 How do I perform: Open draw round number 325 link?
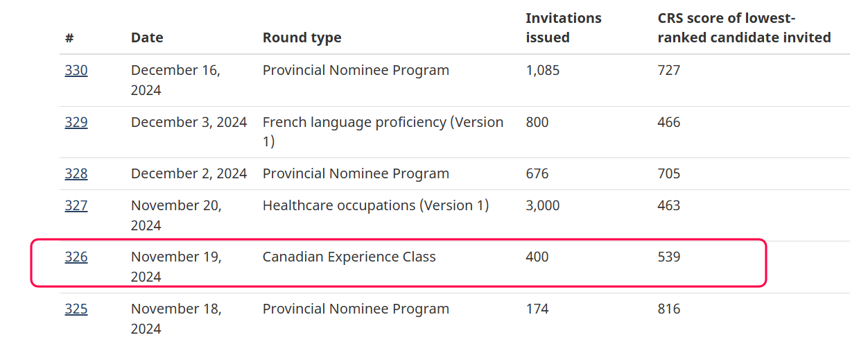[76, 309]
